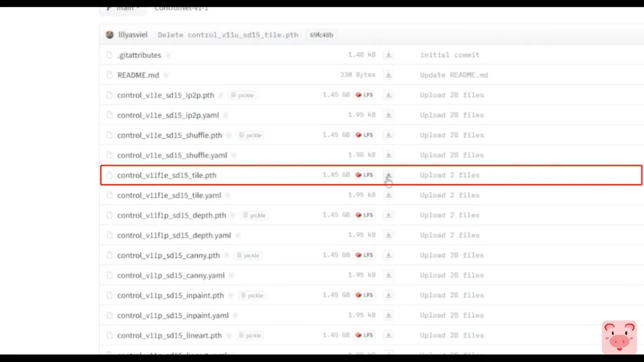
Task: Open control_v11e_sd15_shuffle.pth file page
Action: [x=170, y=135]
